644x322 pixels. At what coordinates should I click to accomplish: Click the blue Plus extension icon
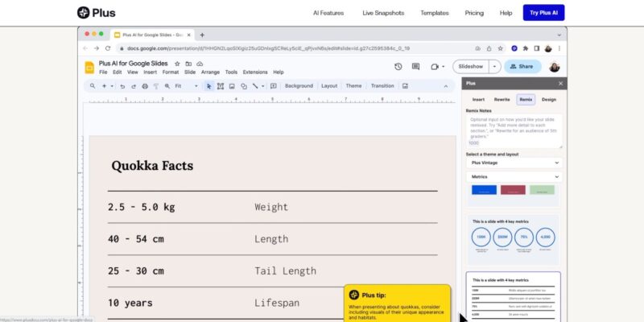click(x=514, y=48)
